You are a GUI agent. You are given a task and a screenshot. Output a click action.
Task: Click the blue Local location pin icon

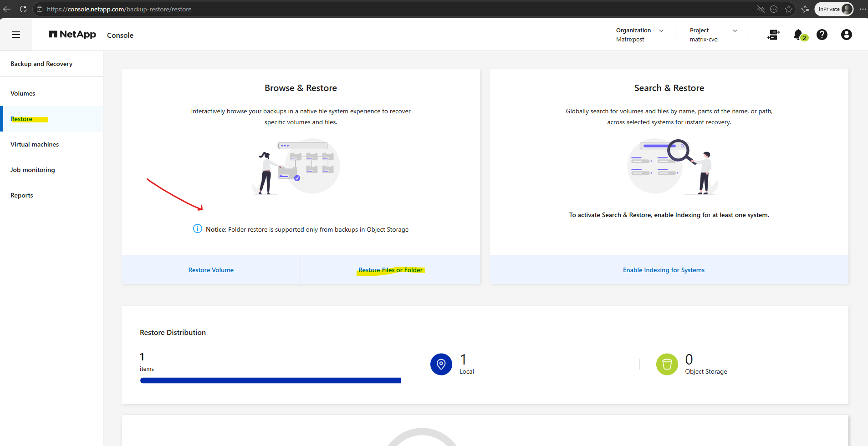441,364
